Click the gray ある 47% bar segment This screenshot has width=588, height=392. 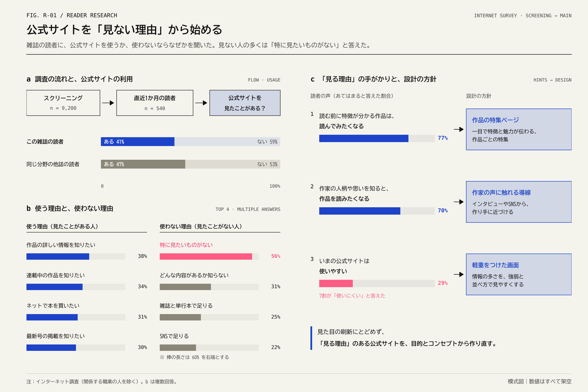(x=143, y=164)
